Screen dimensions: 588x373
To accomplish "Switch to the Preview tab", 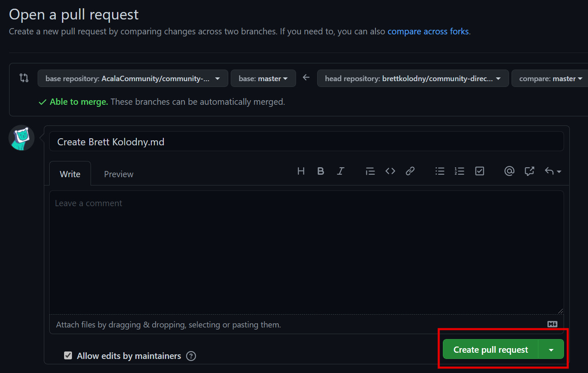I will click(119, 174).
